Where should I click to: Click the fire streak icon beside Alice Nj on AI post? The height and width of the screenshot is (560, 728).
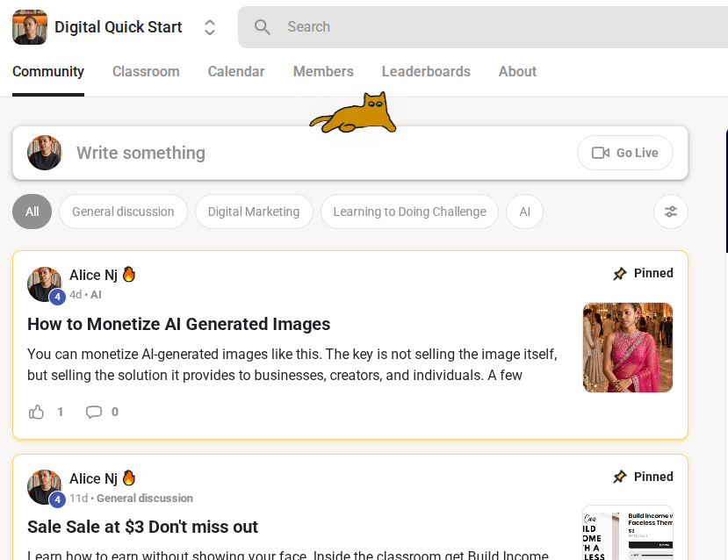point(128,274)
